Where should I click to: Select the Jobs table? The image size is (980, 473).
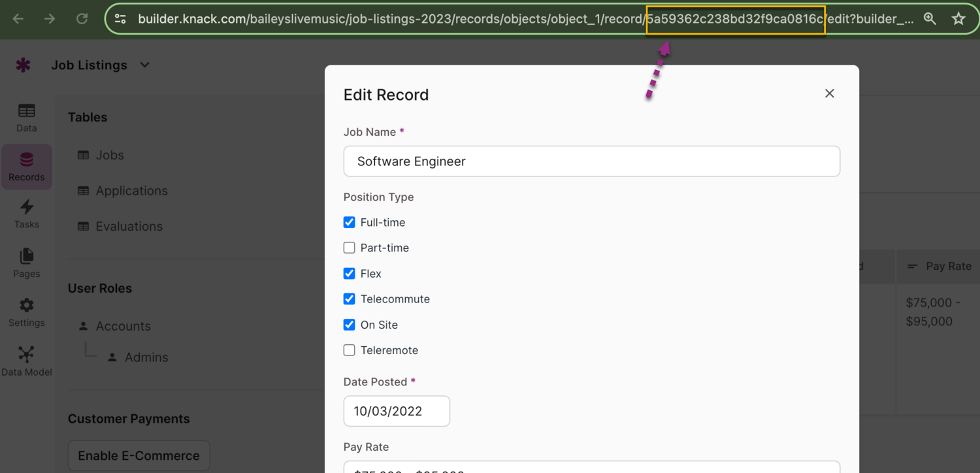[x=109, y=155]
